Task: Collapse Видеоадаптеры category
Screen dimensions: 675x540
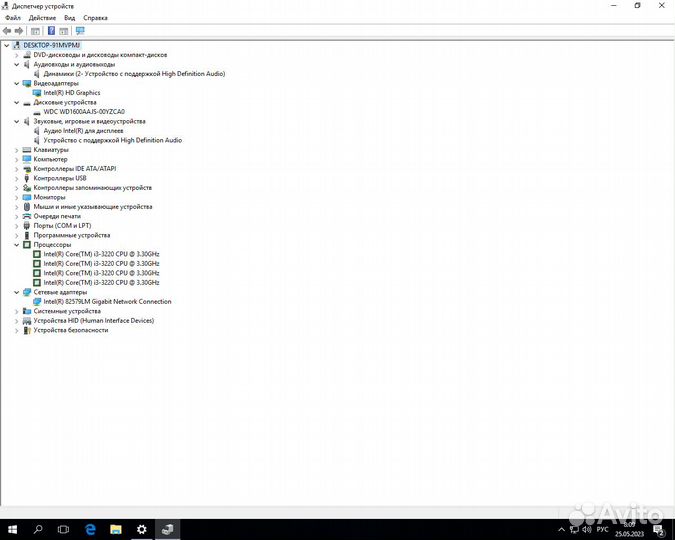Action: coord(17,84)
